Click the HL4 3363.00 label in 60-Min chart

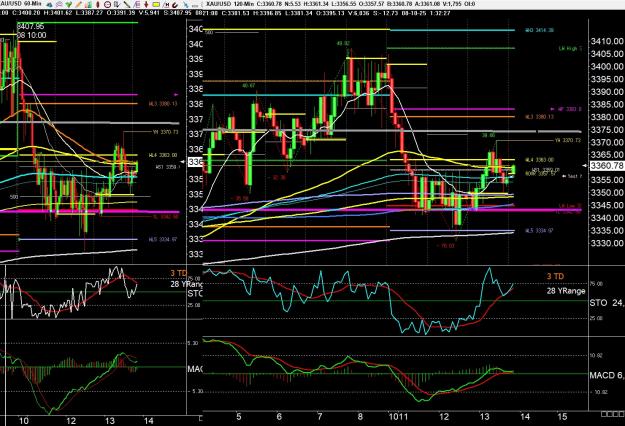(162, 155)
